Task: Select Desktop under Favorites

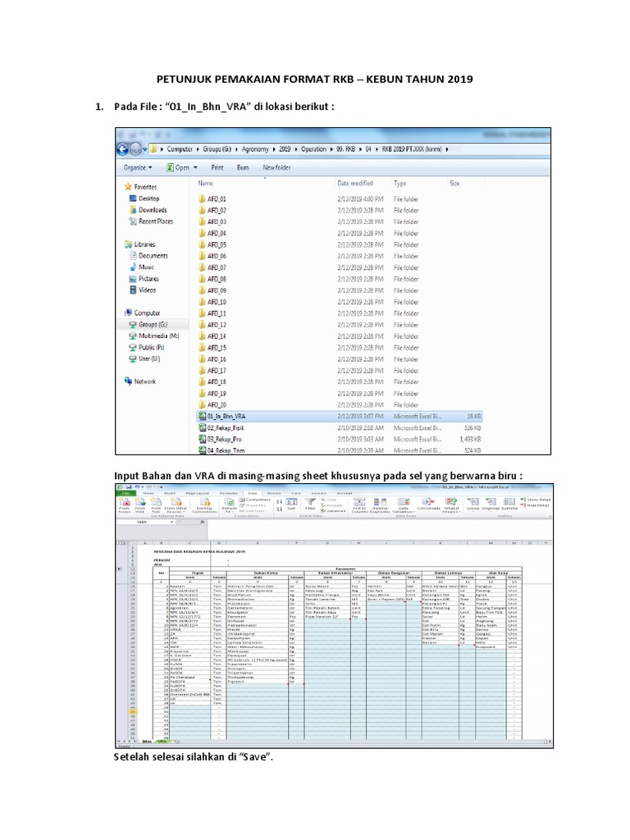Action: click(x=148, y=199)
